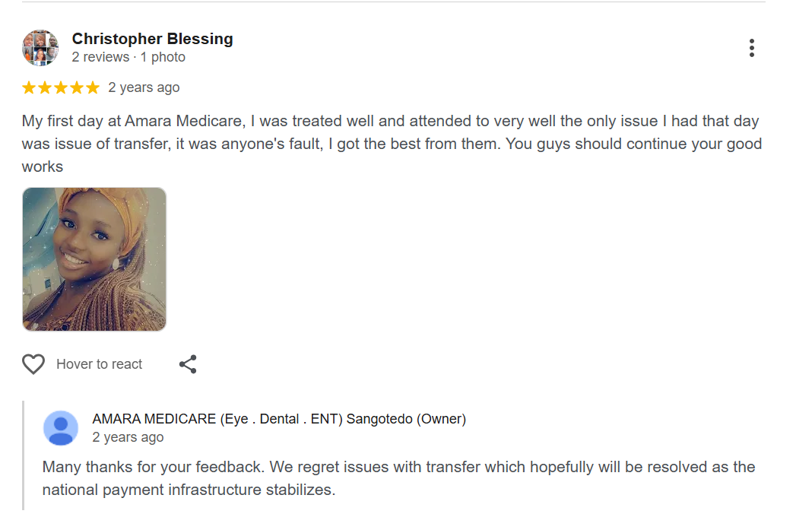Click the fourth star of the rating

[x=77, y=87]
